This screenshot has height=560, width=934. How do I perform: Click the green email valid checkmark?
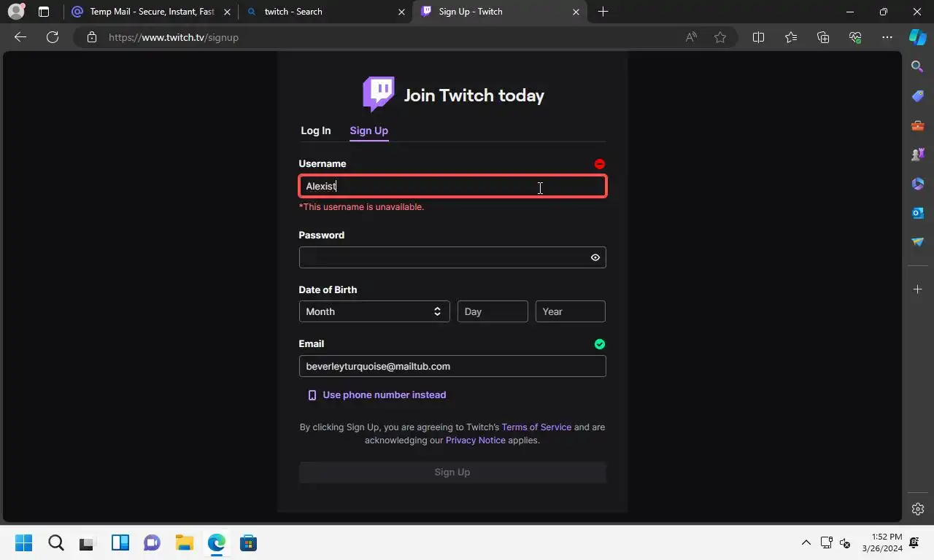pyautogui.click(x=600, y=344)
